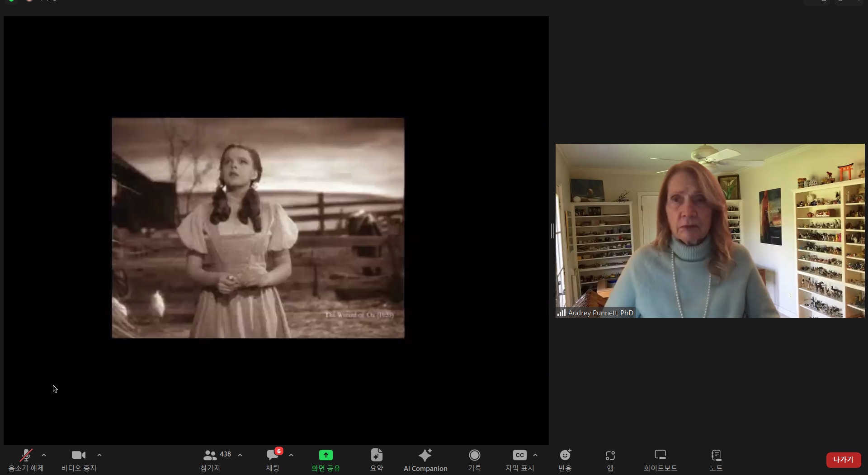This screenshot has width=868, height=475.
Task: Expand caption options arrow beside 자막 표시
Action: pyautogui.click(x=535, y=455)
